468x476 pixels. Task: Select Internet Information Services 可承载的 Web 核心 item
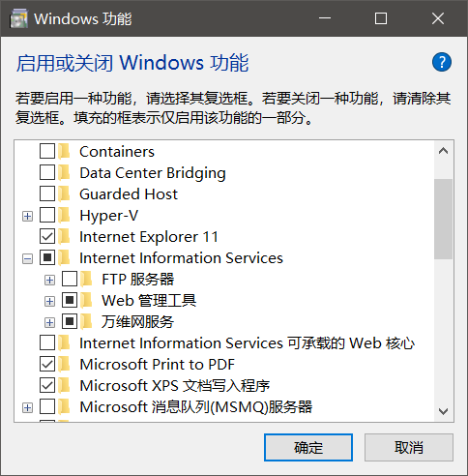247,342
